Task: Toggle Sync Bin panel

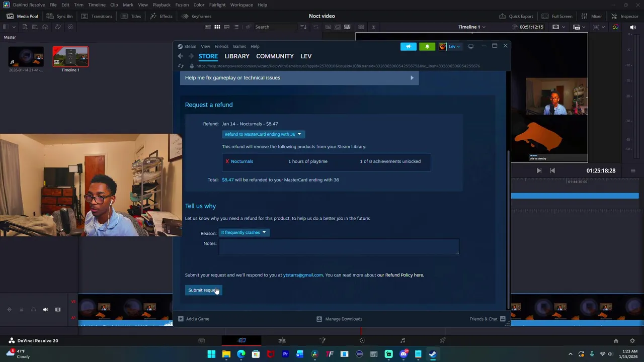Action: (x=59, y=16)
